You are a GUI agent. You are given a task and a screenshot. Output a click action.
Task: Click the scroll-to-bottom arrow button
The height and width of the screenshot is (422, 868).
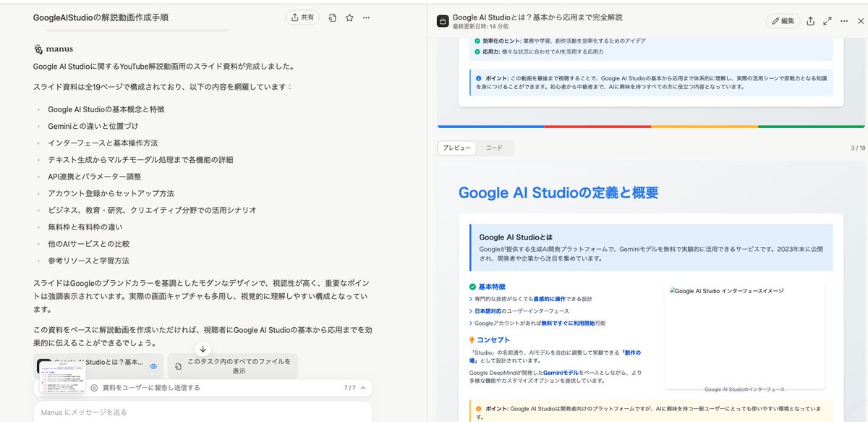203,349
